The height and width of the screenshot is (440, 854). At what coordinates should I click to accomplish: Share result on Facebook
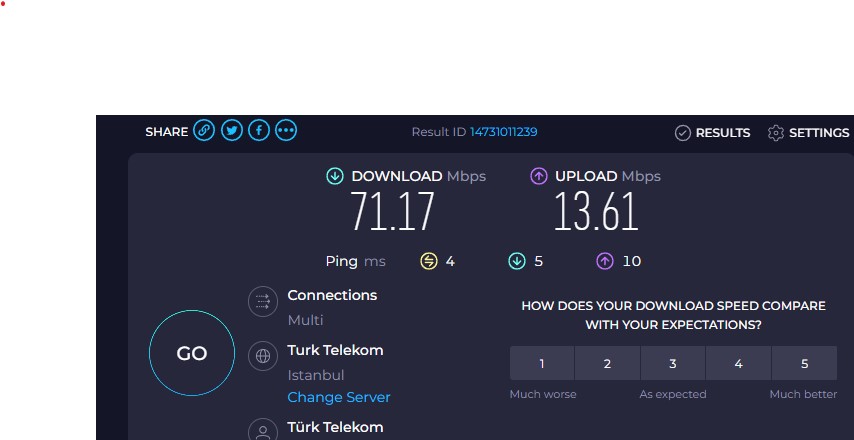259,131
